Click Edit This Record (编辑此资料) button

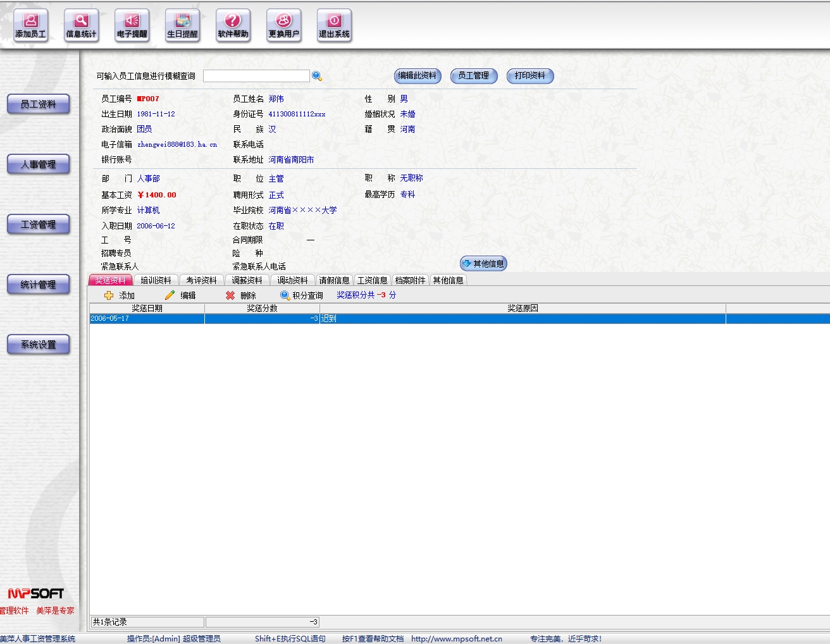coord(418,76)
